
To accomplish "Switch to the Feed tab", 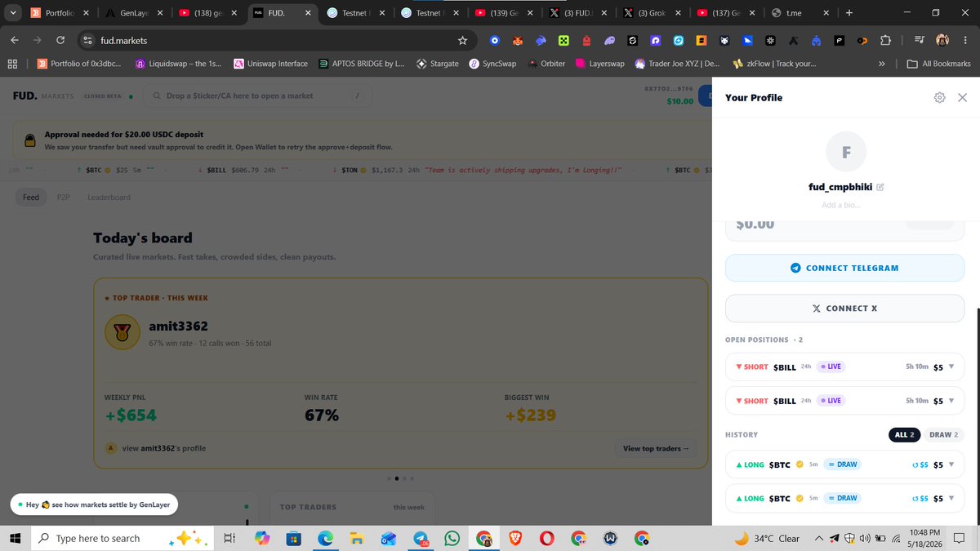I will pos(31,197).
